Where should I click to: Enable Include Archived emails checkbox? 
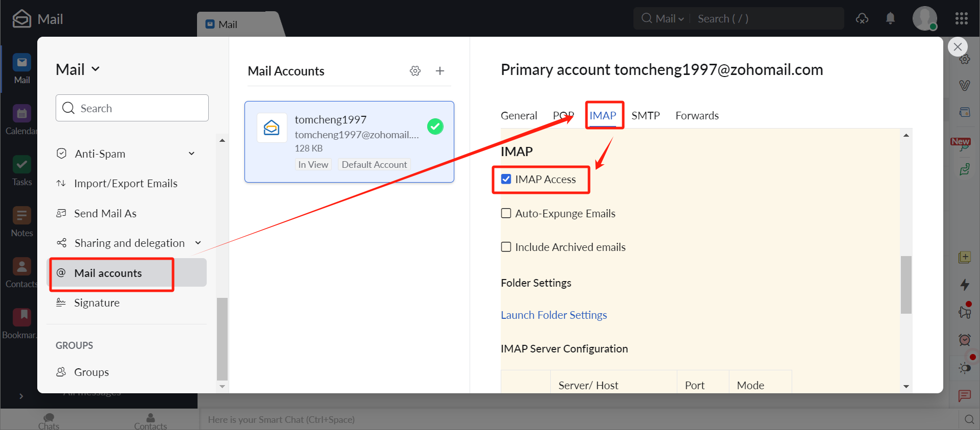506,247
